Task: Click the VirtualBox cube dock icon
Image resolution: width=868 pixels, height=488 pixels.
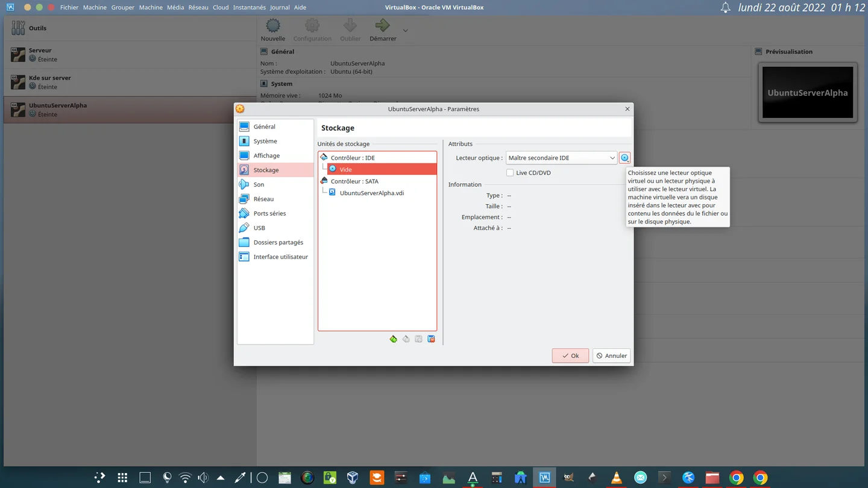Action: coord(353,478)
